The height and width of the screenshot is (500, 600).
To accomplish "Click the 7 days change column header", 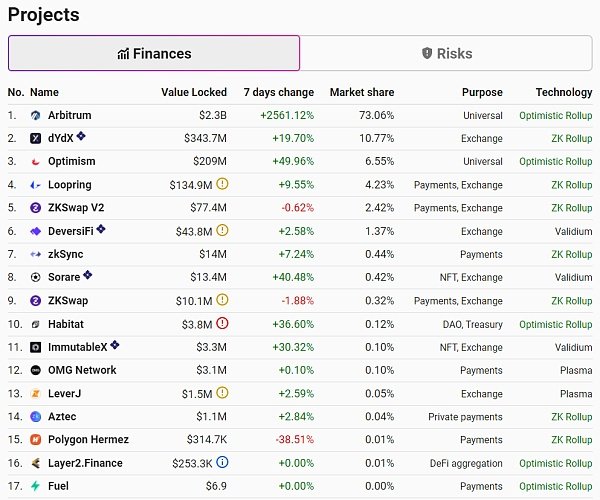I will [x=279, y=92].
